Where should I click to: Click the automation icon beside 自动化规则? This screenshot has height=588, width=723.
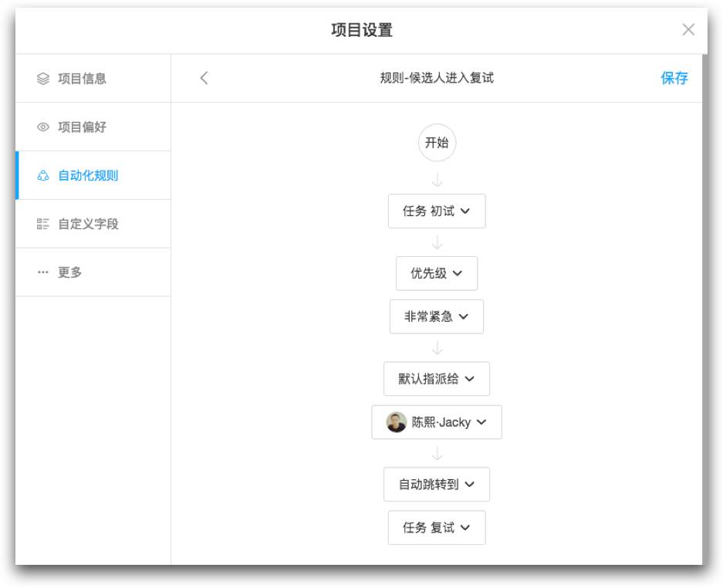pos(43,175)
